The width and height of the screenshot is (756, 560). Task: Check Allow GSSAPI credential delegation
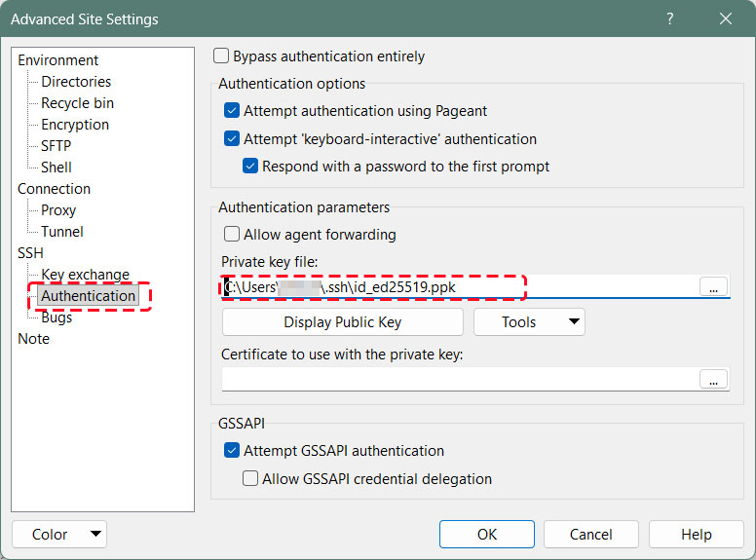tap(250, 479)
